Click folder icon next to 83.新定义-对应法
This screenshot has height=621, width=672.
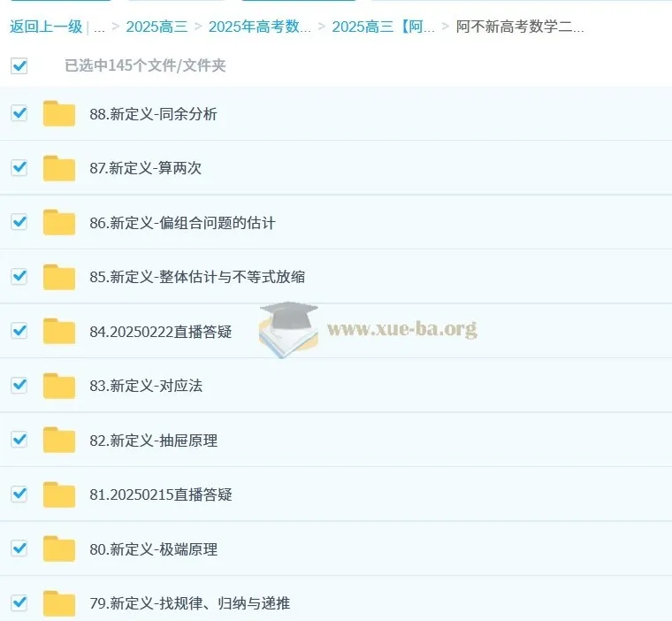pos(59,386)
